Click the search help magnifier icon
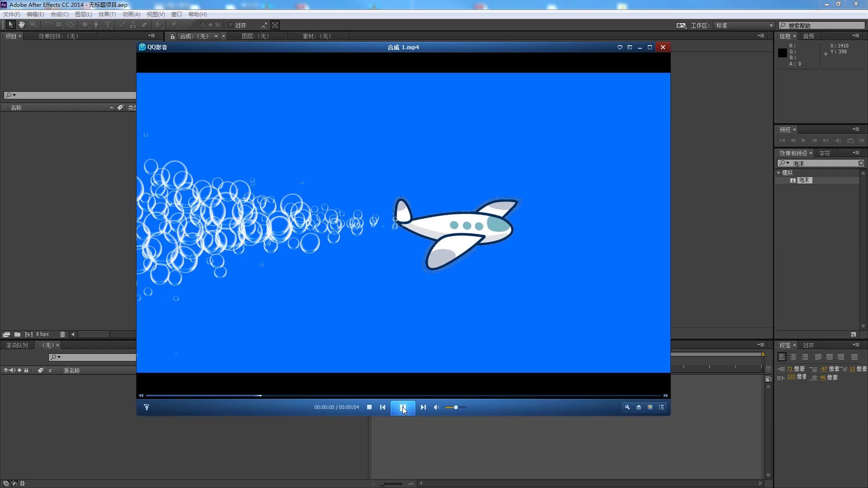Image resolution: width=868 pixels, height=488 pixels. click(x=783, y=25)
